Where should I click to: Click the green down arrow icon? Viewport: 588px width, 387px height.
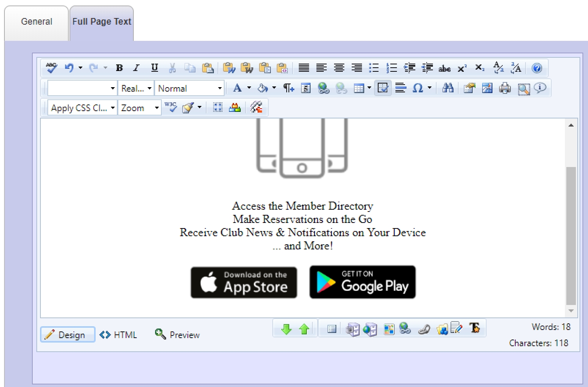[286, 329]
